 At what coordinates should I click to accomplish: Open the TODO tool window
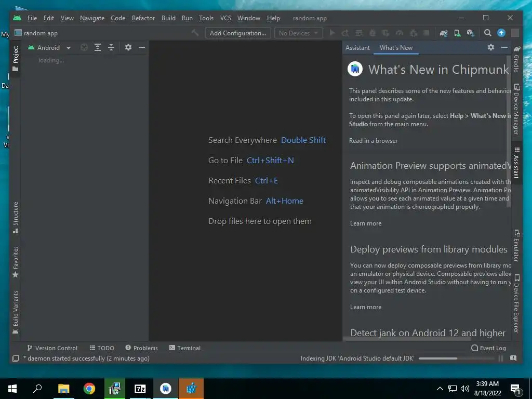click(102, 348)
